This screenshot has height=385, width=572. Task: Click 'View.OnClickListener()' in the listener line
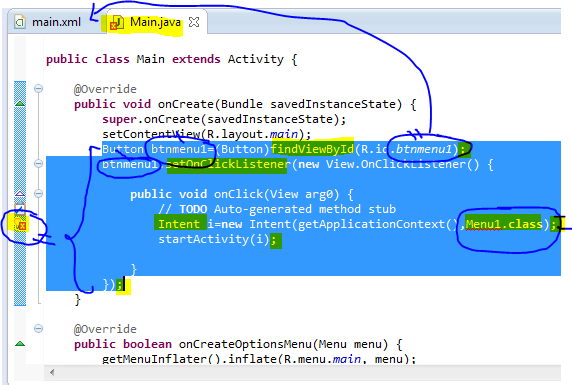tap(402, 164)
